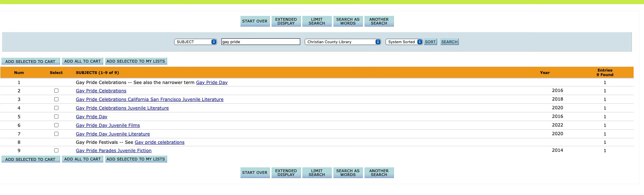Select checkbox for Gay Pride Celebrations Juvenile Literature
This screenshot has width=644, height=195.
[56, 108]
